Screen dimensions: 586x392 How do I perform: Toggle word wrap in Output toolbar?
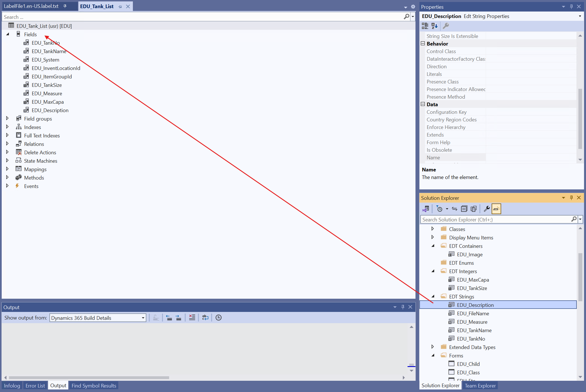[x=205, y=318]
